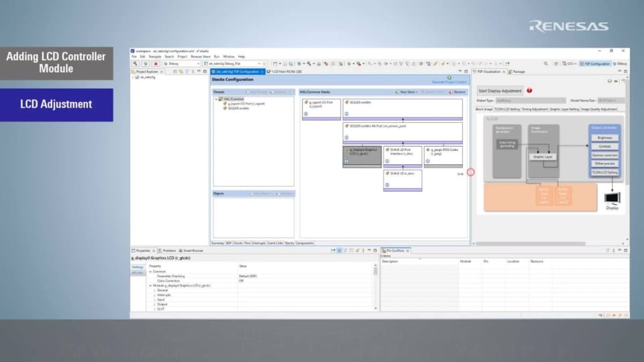Select the Pins tab at bottom of editor
This screenshot has height=362, width=644.
tap(248, 243)
